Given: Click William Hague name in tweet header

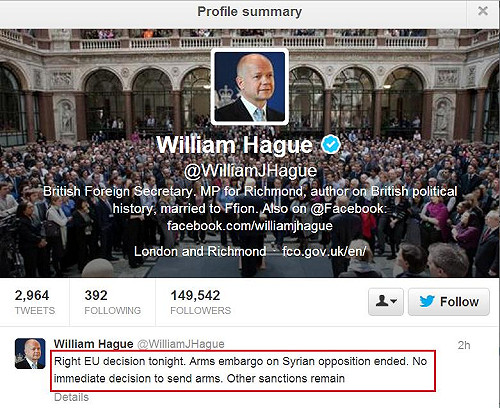Looking at the screenshot, I should tap(93, 344).
